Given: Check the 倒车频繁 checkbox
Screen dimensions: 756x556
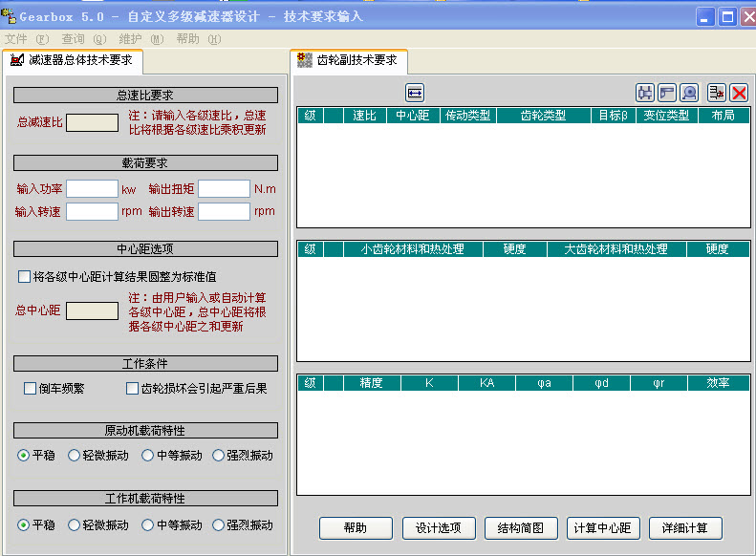Looking at the screenshot, I should click(30, 388).
